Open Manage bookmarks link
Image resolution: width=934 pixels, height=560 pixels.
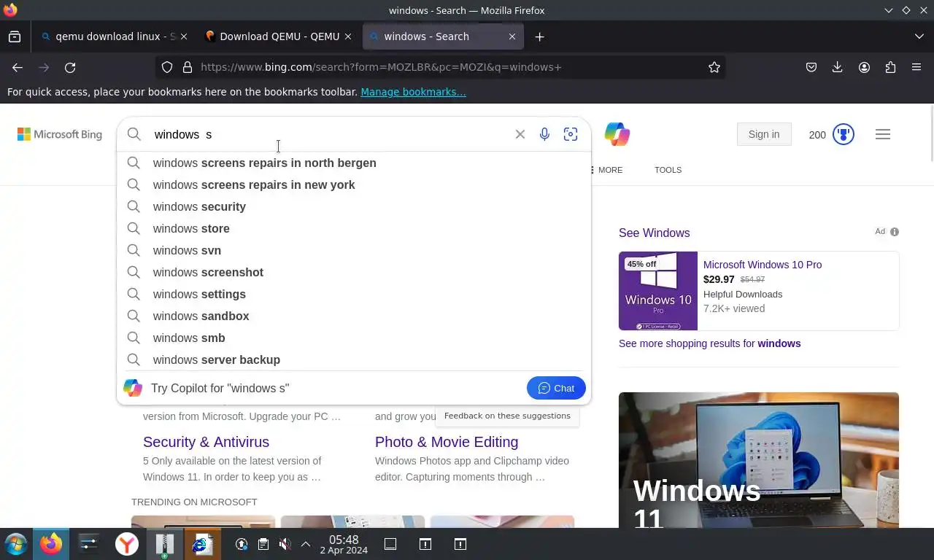(x=413, y=92)
